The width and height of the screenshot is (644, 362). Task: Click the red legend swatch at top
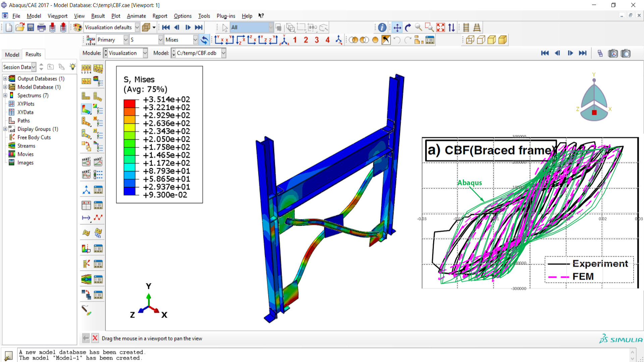pos(129,103)
